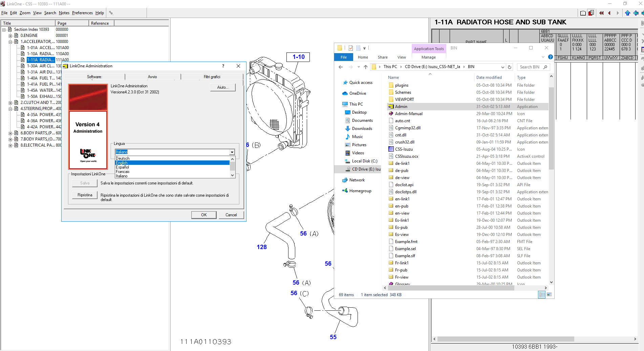
Task: Confirm the dialog with OK
Action: pos(204,215)
